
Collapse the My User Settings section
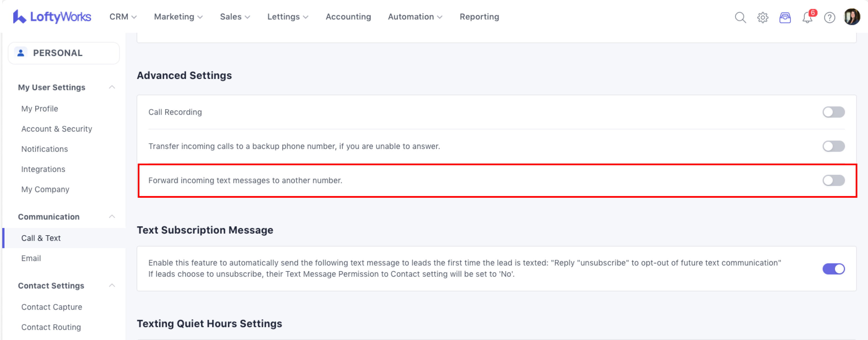click(112, 87)
